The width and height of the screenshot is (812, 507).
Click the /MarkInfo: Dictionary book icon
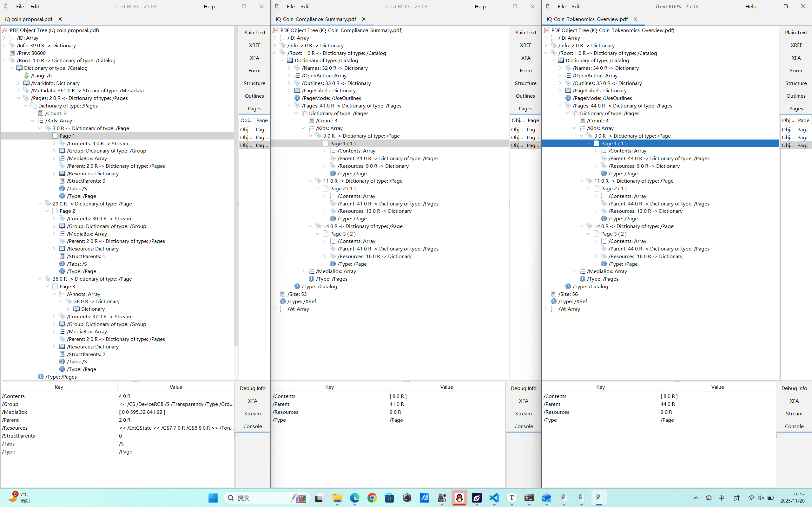27,83
